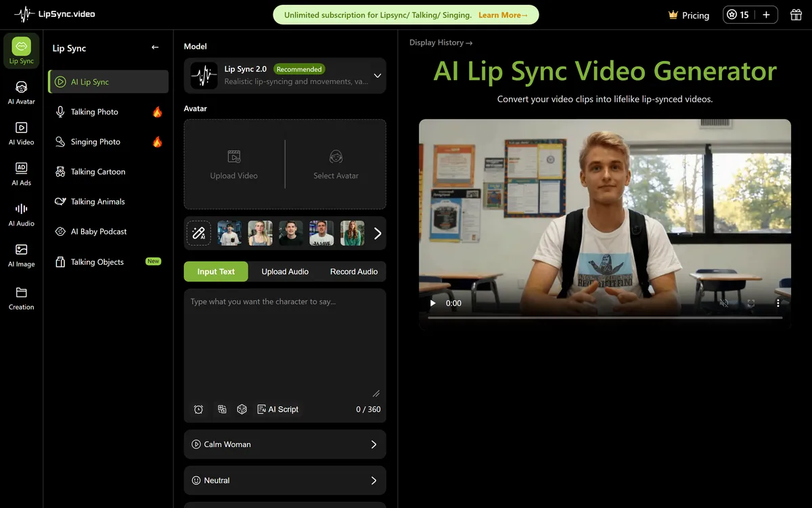This screenshot has height=508, width=812.
Task: Open the AI Audio section
Action: (x=22, y=215)
